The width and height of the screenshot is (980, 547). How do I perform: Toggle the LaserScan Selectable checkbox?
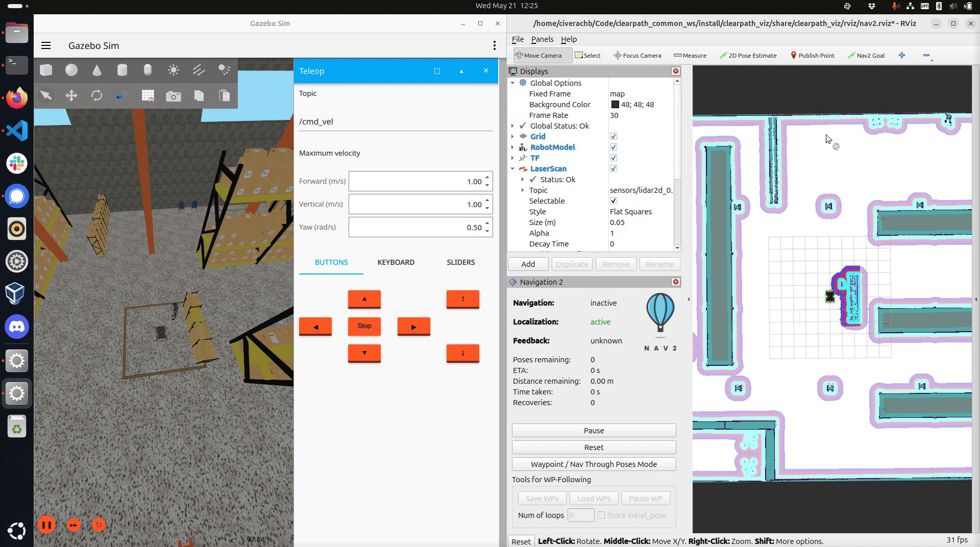click(x=614, y=201)
